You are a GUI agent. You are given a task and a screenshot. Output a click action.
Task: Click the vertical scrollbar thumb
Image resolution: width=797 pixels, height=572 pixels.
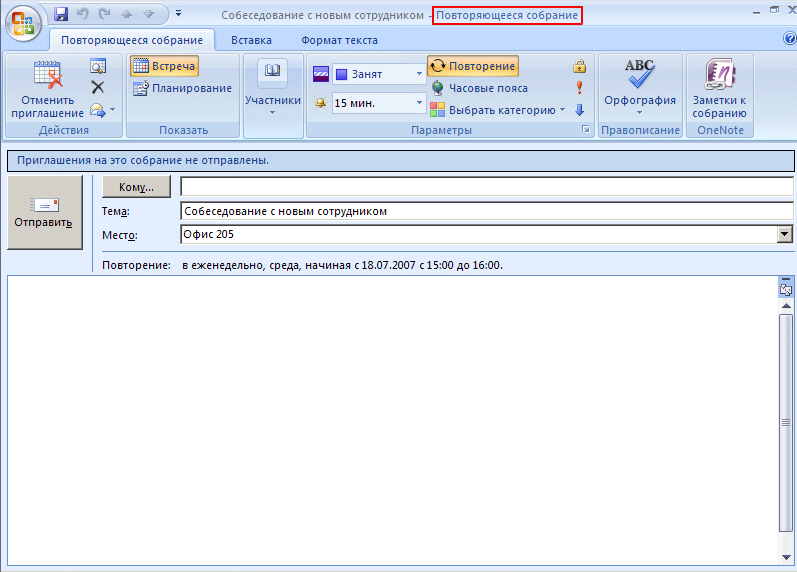point(786,423)
